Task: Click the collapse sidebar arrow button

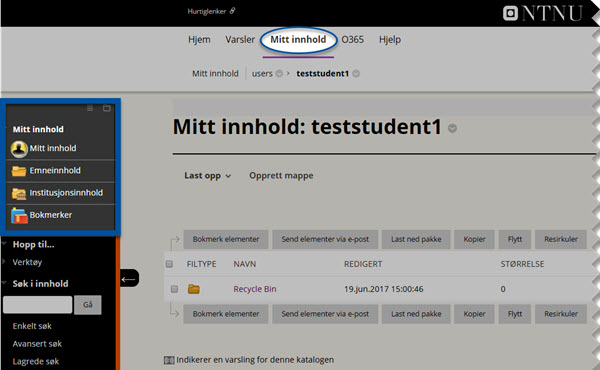Action: pos(129,278)
